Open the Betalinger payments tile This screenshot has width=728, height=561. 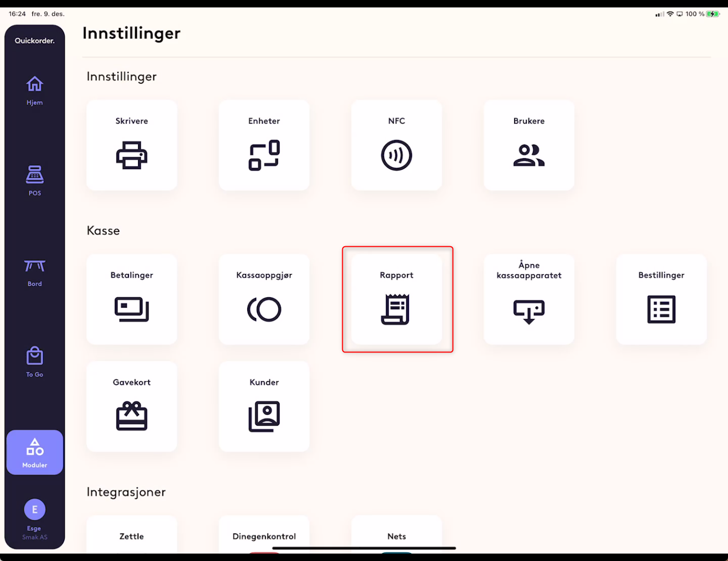(132, 299)
